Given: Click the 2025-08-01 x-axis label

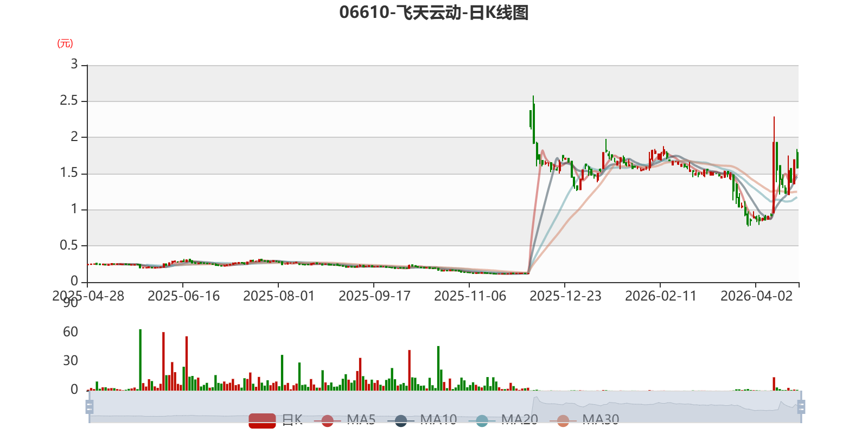Looking at the screenshot, I should pos(279,296).
